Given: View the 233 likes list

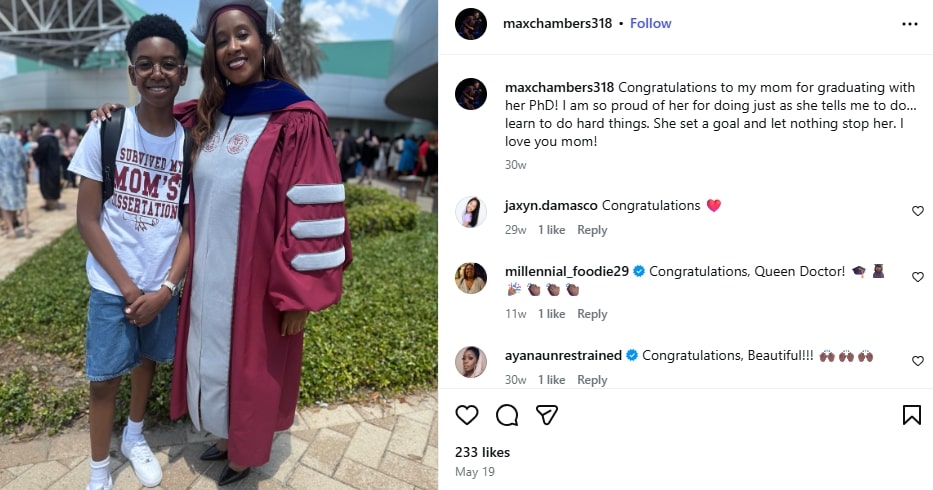Looking at the screenshot, I should 482,452.
